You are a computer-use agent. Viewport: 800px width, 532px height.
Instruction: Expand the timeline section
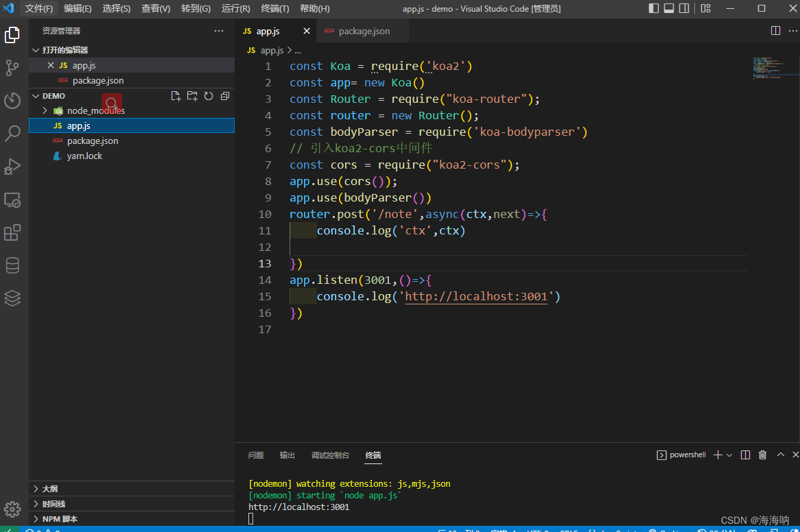(132, 504)
